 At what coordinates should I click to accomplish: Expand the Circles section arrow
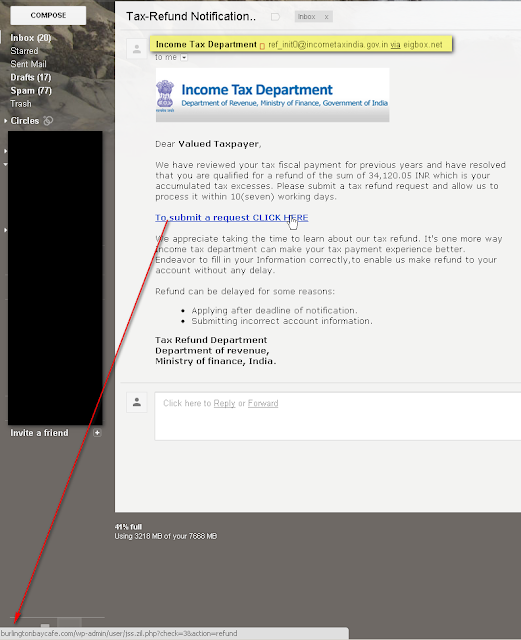[5, 121]
